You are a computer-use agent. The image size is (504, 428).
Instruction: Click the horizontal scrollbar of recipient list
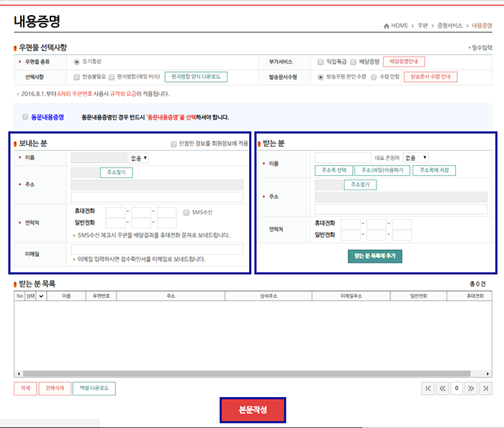tap(246, 374)
